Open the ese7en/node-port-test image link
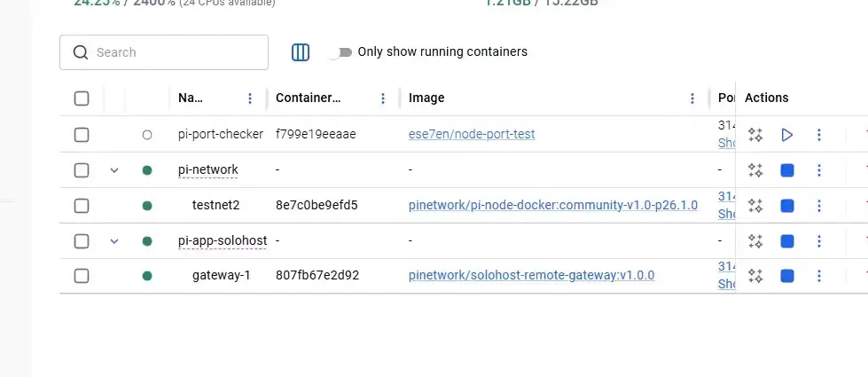The height and width of the screenshot is (377, 868). click(x=472, y=135)
